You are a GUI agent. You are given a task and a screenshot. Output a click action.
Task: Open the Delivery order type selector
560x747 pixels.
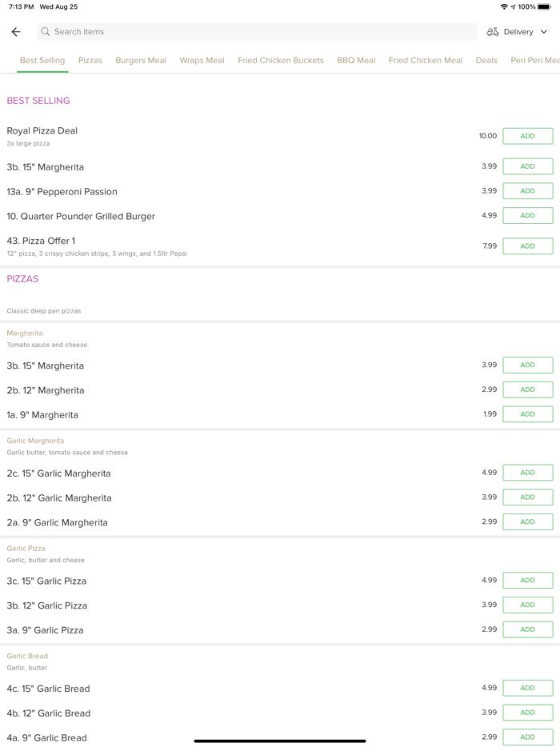pyautogui.click(x=518, y=32)
